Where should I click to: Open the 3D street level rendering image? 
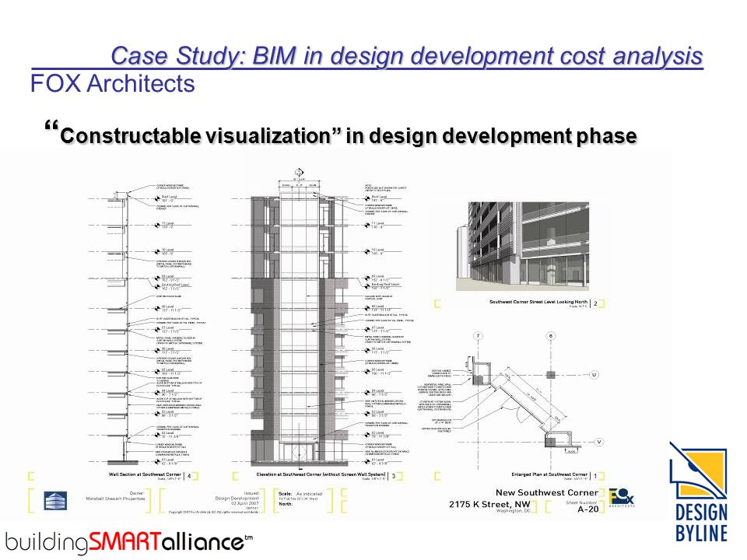click(x=523, y=246)
